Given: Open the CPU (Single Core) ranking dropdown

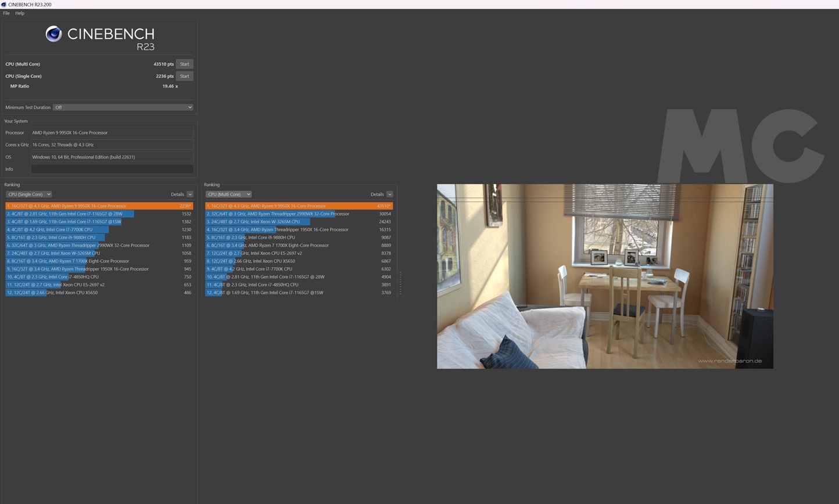Looking at the screenshot, I should point(29,195).
